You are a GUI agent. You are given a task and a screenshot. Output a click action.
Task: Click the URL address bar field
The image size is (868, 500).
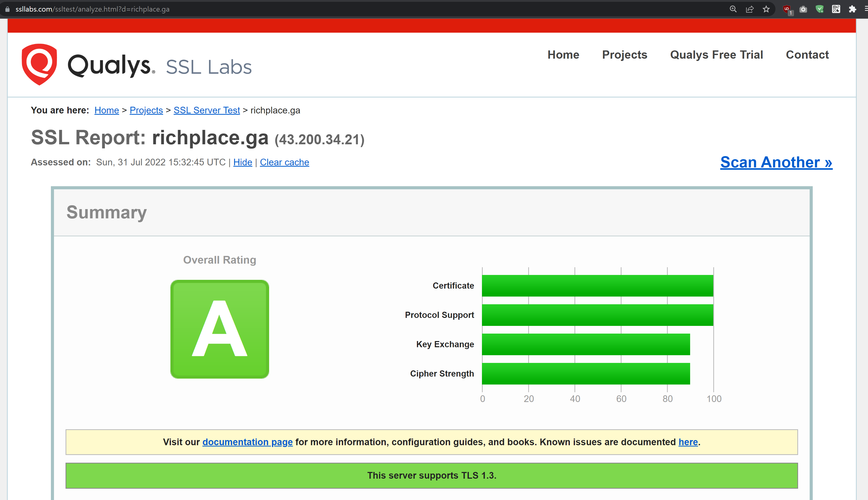tap(343, 9)
